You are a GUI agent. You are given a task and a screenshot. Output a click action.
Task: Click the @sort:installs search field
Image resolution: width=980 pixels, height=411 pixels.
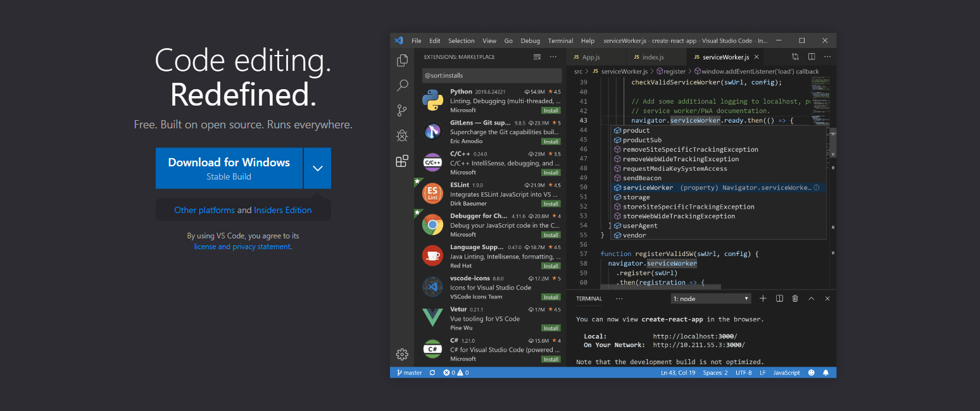point(492,75)
